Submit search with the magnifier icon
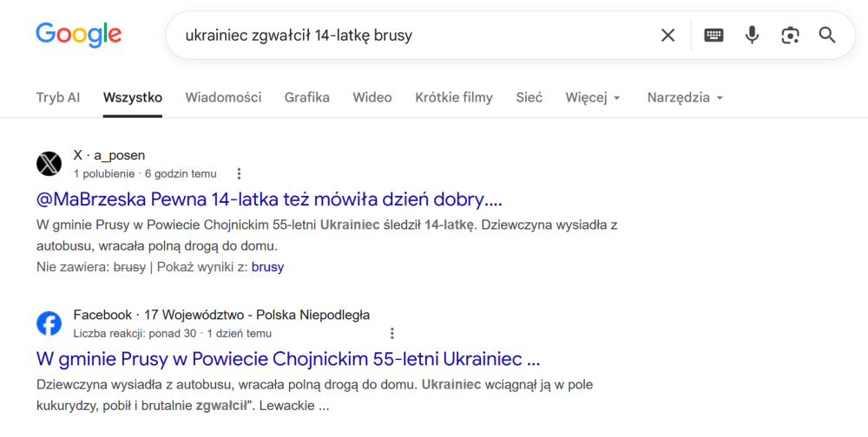The image size is (868, 437). (x=827, y=36)
